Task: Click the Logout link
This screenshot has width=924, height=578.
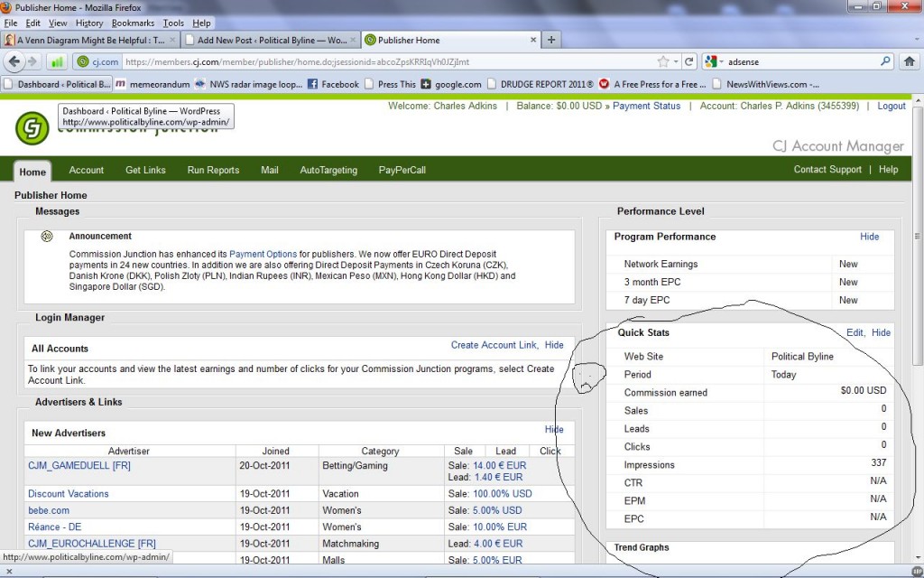Action: tap(891, 107)
